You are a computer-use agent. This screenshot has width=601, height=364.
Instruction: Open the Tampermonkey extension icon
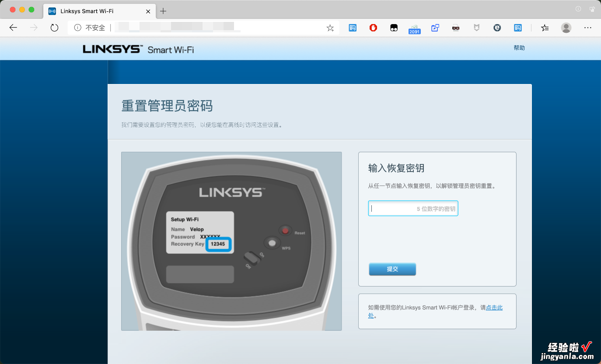(x=394, y=28)
